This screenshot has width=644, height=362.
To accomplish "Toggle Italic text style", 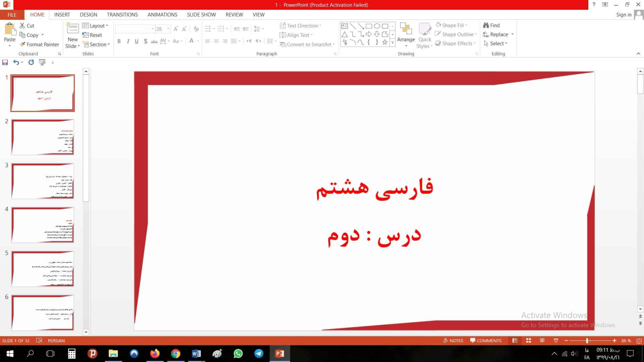I will (128, 41).
